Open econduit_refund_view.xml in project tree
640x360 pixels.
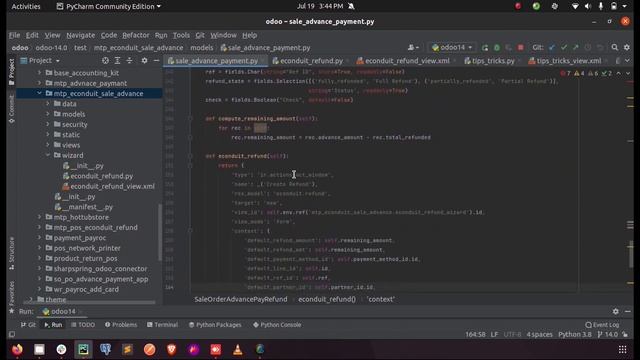point(108,186)
